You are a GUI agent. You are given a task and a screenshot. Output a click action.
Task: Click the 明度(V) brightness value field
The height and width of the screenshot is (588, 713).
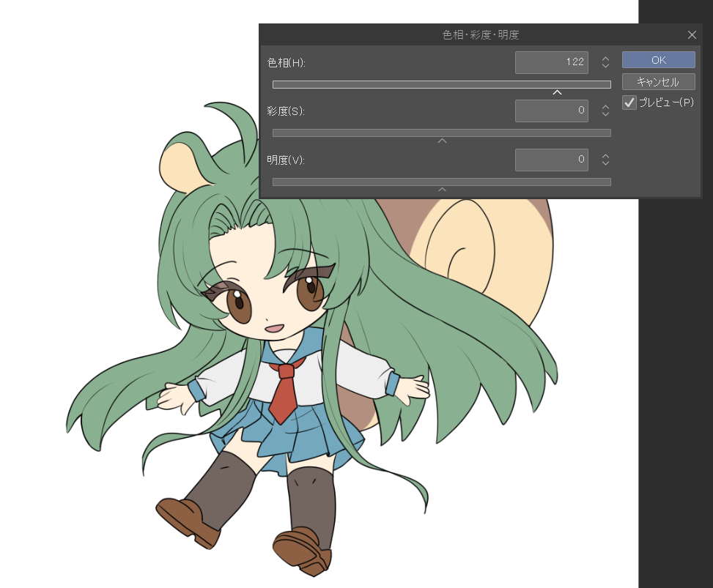coord(551,159)
